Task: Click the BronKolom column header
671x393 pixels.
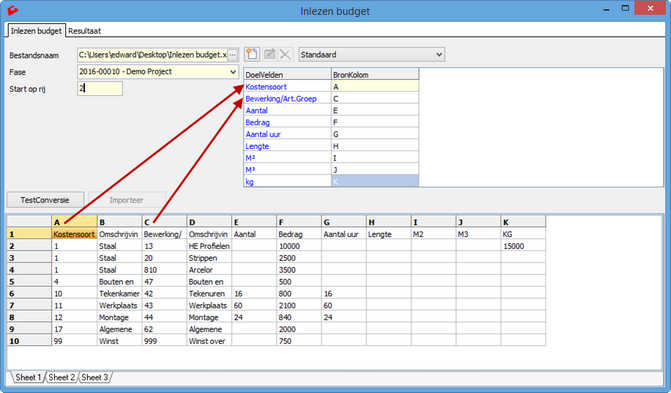Action: coord(375,74)
